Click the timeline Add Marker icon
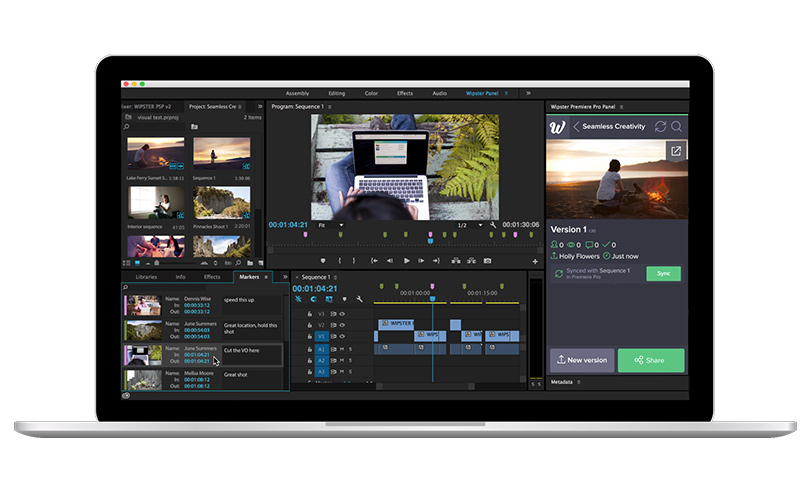Viewport: 810px width, 500px height. pyautogui.click(x=345, y=299)
